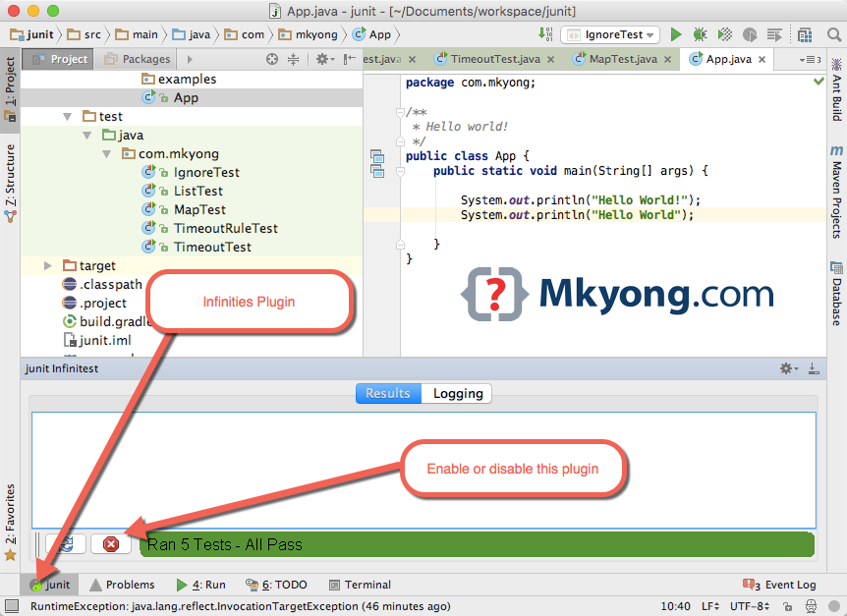Screen dimensions: 847x616
Task: Toggle the 1: Project side panel
Action: pos(10,89)
